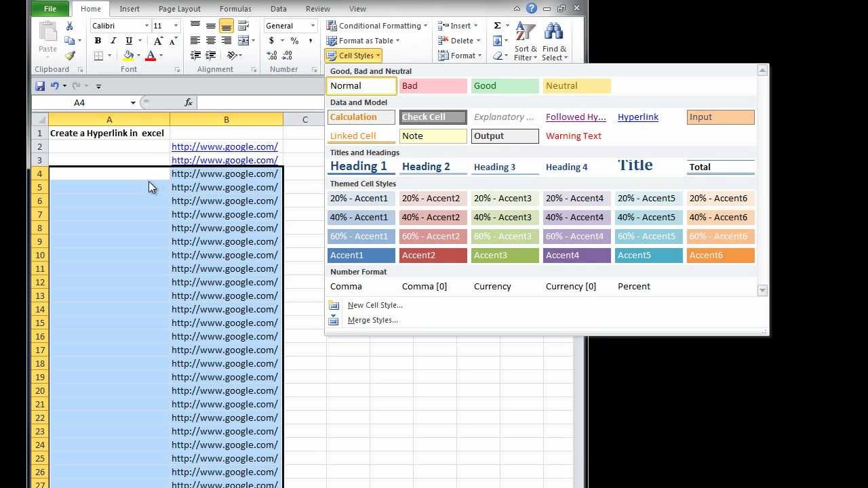Screen dimensions: 868x488
Task: Click the Increase Indent icon
Action: [x=211, y=56]
